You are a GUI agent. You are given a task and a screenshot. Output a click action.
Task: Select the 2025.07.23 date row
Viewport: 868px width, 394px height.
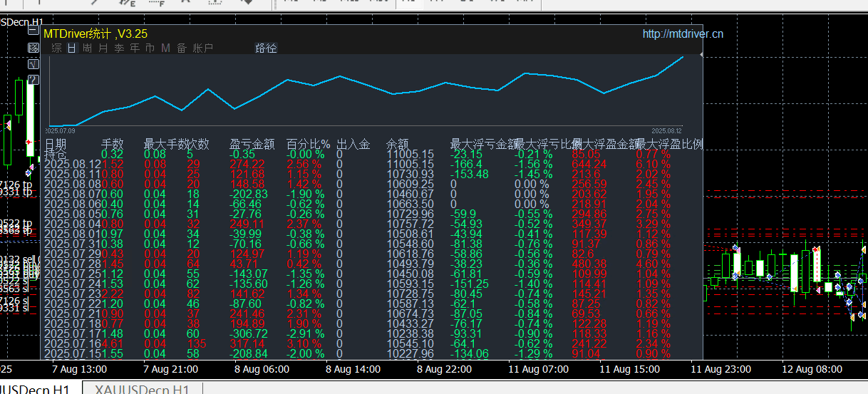pos(72,294)
